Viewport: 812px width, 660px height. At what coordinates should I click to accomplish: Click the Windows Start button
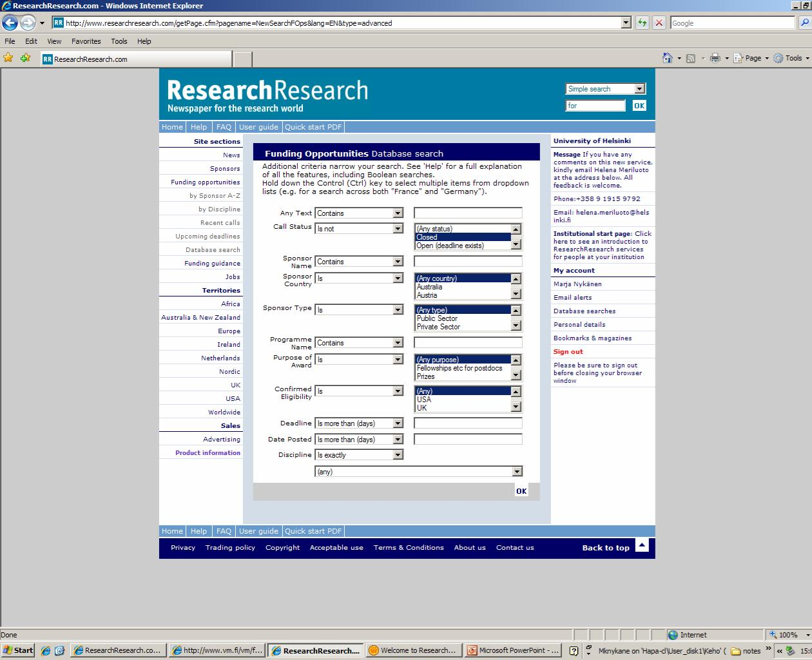coord(18,650)
